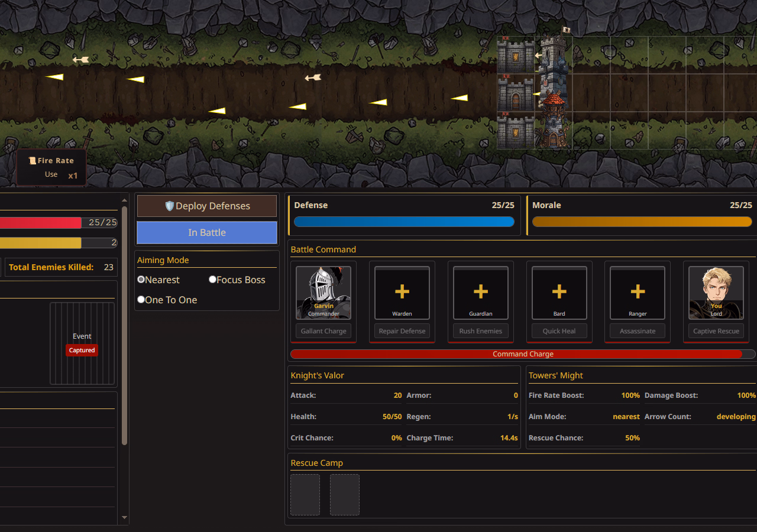Select the red-roofed round tower

pos(553,120)
